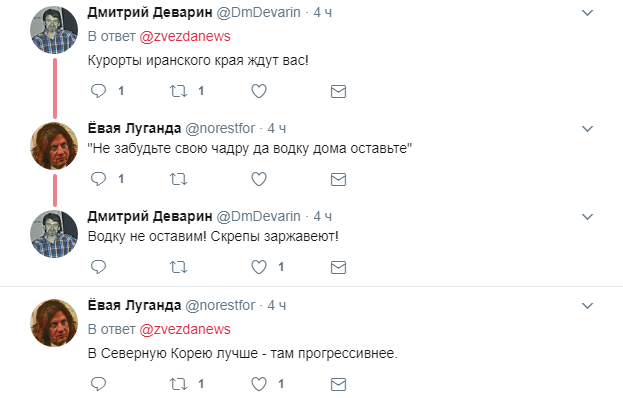The image size is (623, 398).
Task: Expand options menu for "Не забудьте свою чадру" tweet
Action: [587, 129]
